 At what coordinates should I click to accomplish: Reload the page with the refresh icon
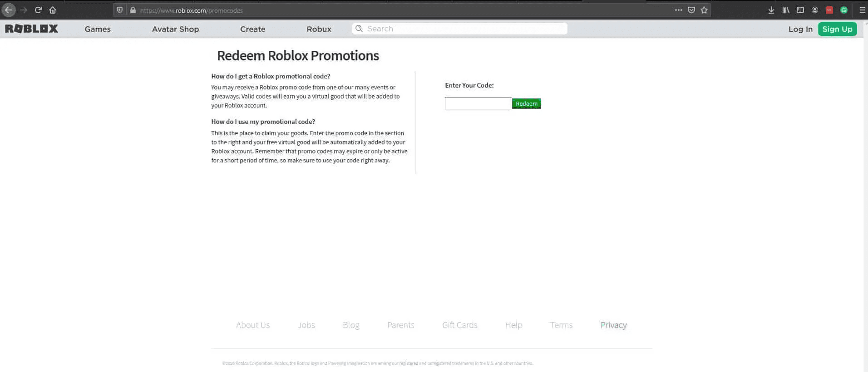coord(38,10)
